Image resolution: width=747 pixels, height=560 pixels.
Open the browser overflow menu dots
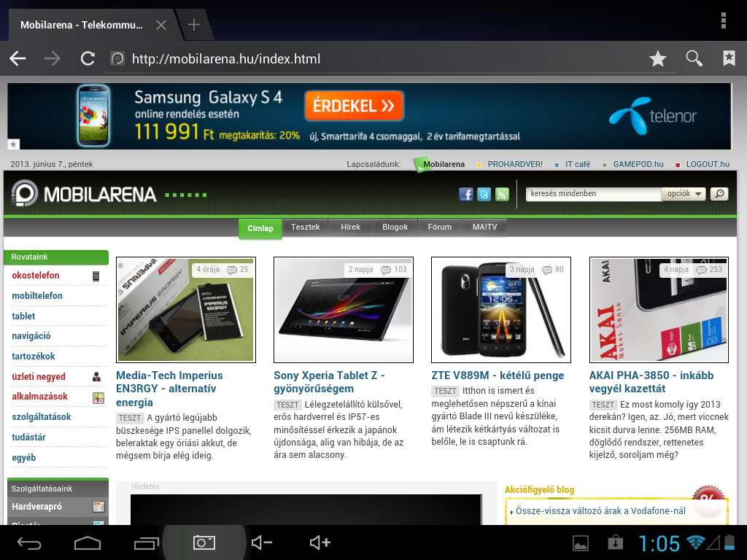[x=724, y=21]
